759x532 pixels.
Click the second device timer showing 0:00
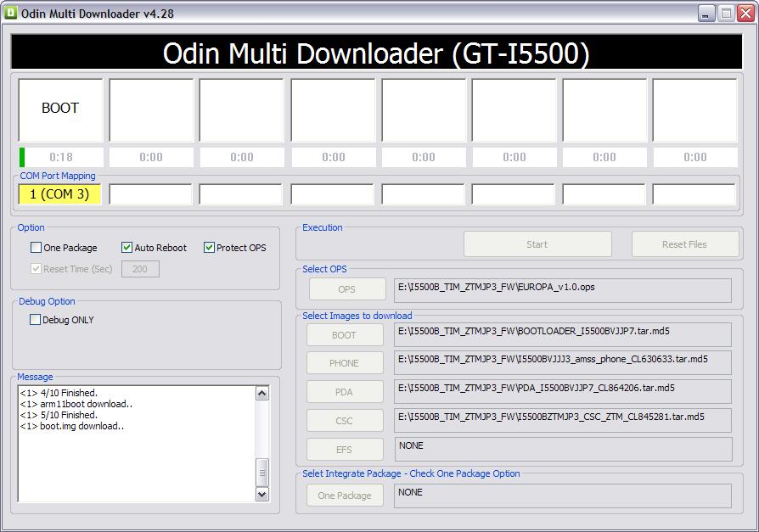click(x=151, y=157)
